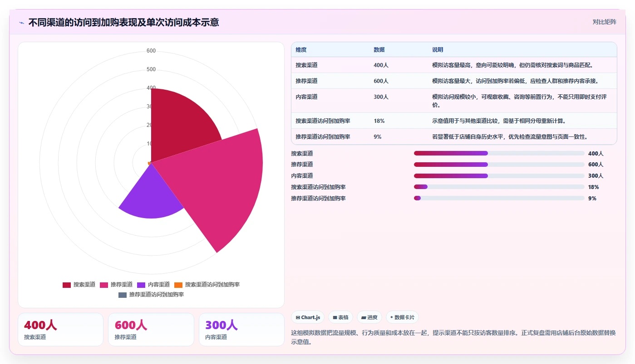This screenshot has height=364, width=635.
Task: Toggle gray 推荐渠道访问到加购率 legend box
Action: click(123, 295)
